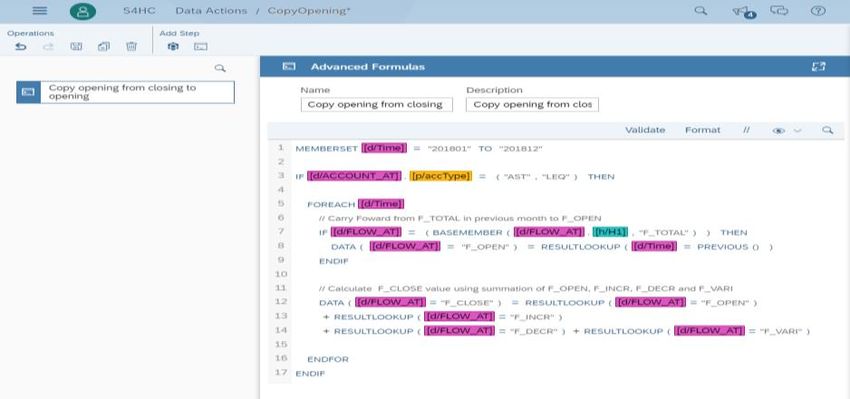Duplicate the selected step
Screen dimensions: 850x399
[x=104, y=47]
